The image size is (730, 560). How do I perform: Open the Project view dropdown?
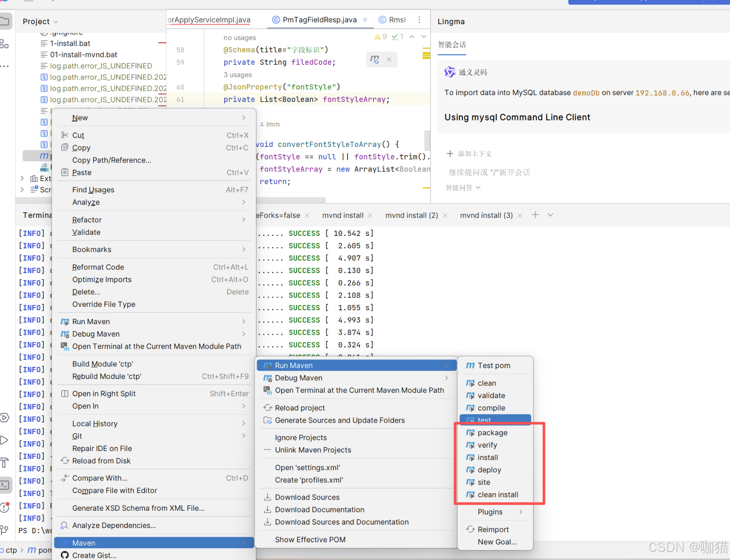click(x=40, y=22)
